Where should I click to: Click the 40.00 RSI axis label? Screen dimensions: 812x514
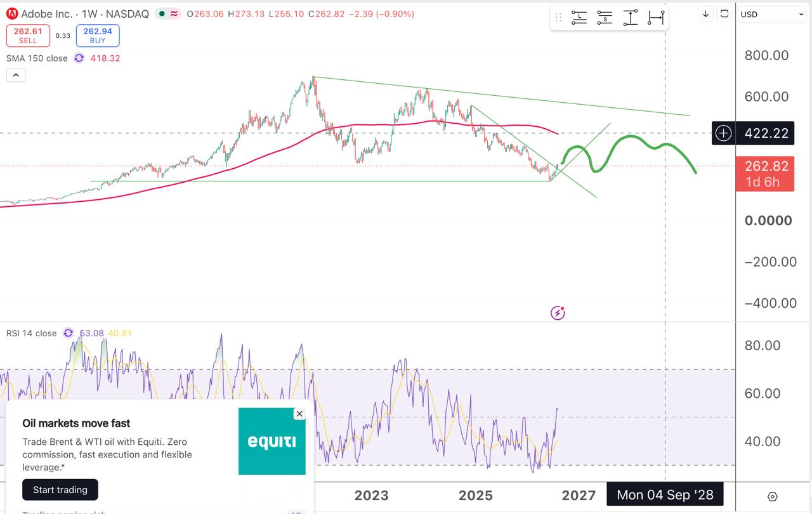pos(763,441)
